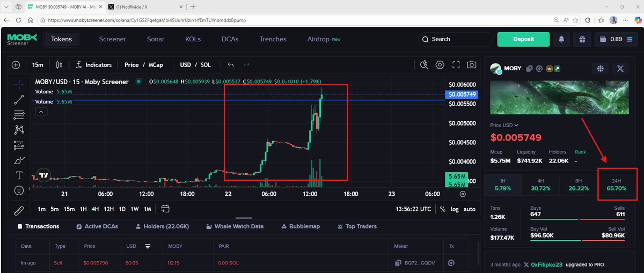
Task: Open MOBY website globe link
Action: (600, 69)
